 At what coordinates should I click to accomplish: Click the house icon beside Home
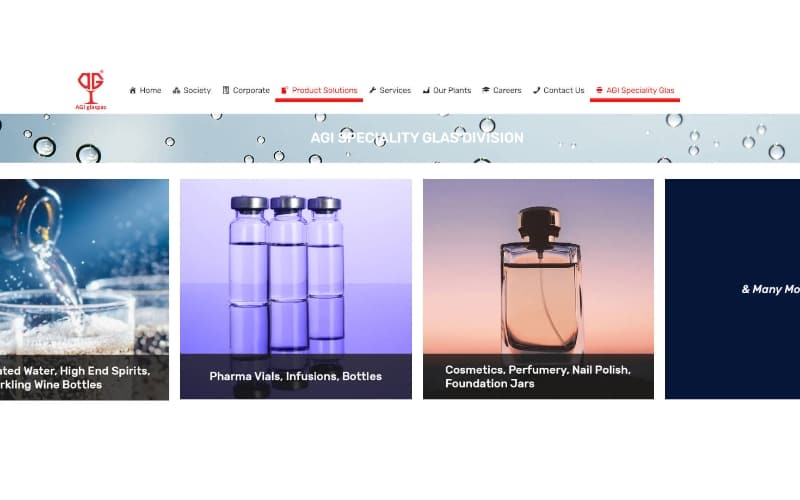(x=133, y=90)
